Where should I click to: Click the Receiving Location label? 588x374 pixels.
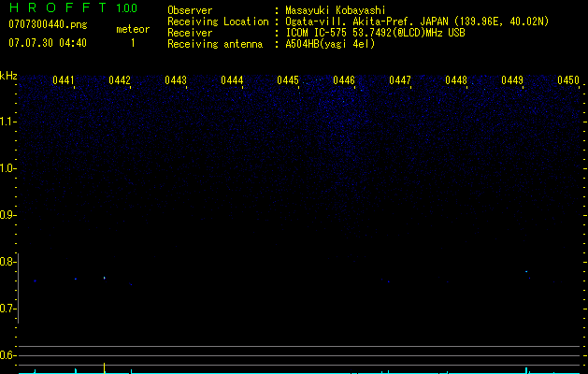pos(218,22)
